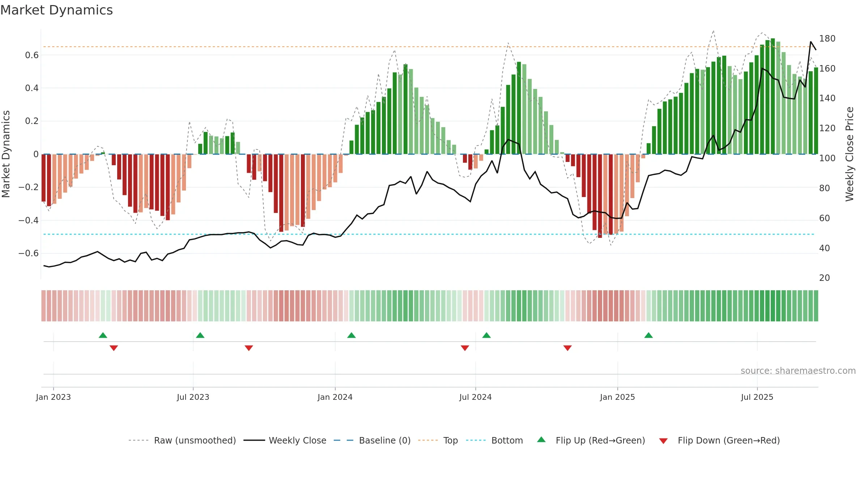Viewport: 868px width, 488px height.
Task: Click the Jan 2023 x-axis label
Action: coord(54,397)
